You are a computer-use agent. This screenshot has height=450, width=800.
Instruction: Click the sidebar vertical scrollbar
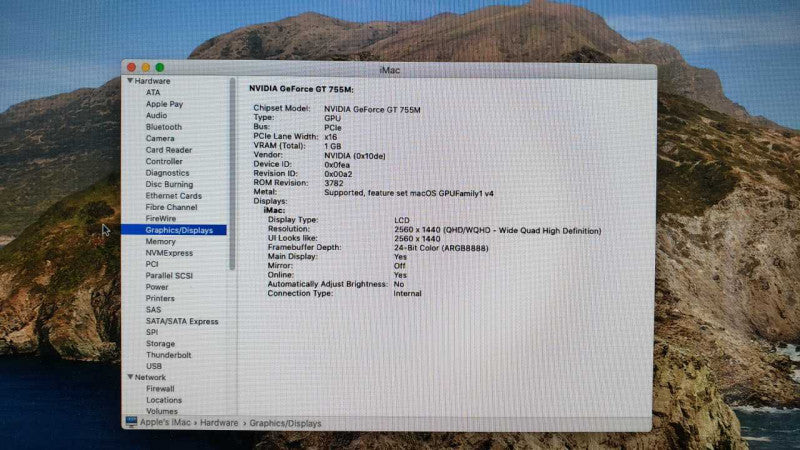pos(232,173)
